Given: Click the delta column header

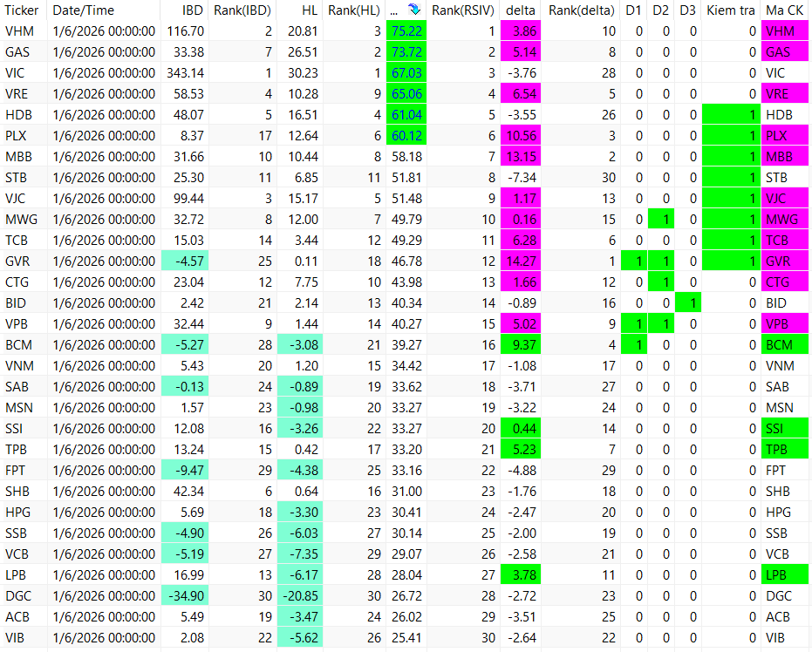Looking at the screenshot, I should coord(521,10).
